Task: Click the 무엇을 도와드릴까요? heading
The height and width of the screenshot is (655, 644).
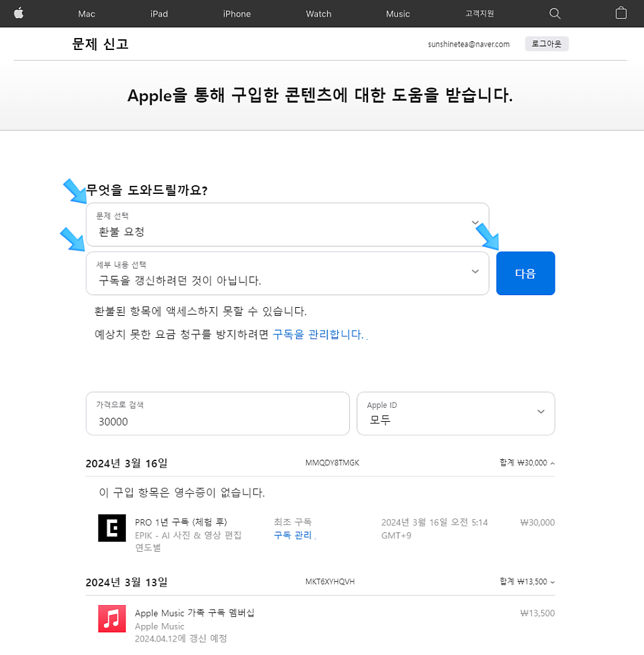Action: (x=147, y=190)
